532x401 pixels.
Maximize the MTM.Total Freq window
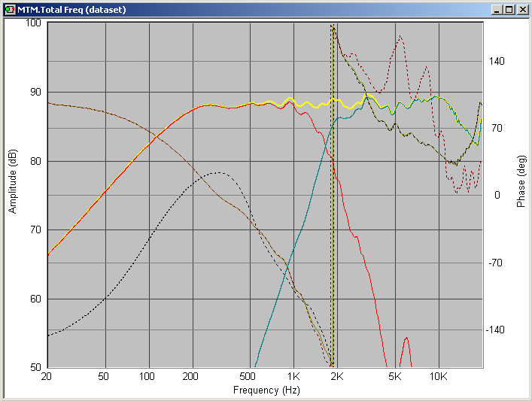(x=509, y=10)
